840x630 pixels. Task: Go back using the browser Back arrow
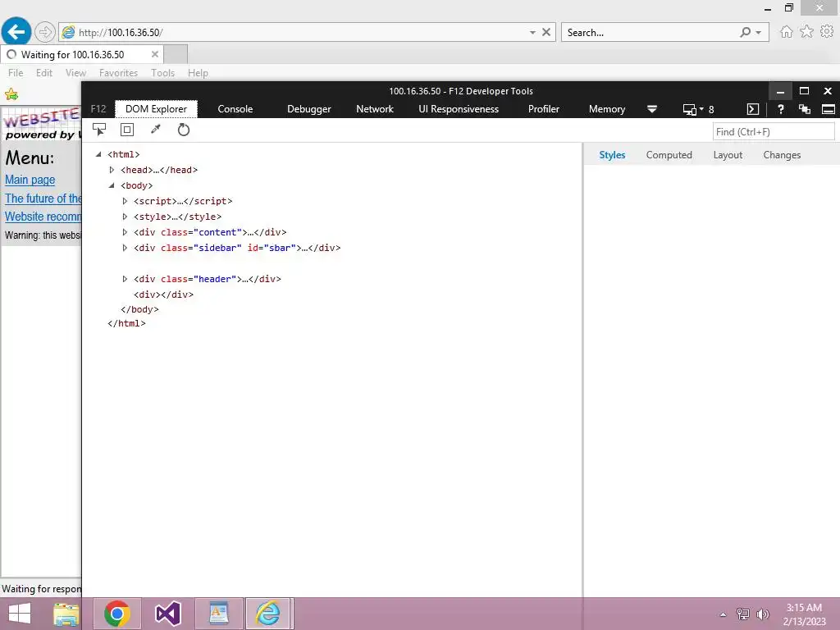16,32
